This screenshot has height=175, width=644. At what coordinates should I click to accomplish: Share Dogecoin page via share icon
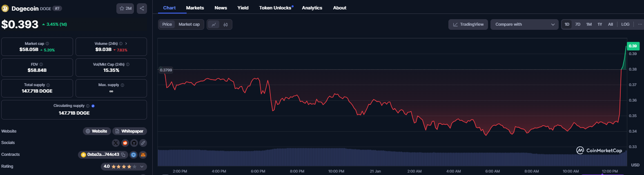point(142,8)
